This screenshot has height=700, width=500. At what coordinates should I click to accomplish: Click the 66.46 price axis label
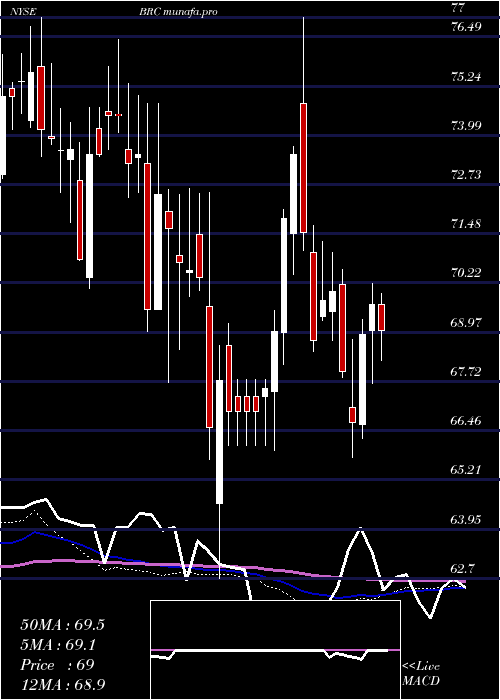[x=466, y=421]
